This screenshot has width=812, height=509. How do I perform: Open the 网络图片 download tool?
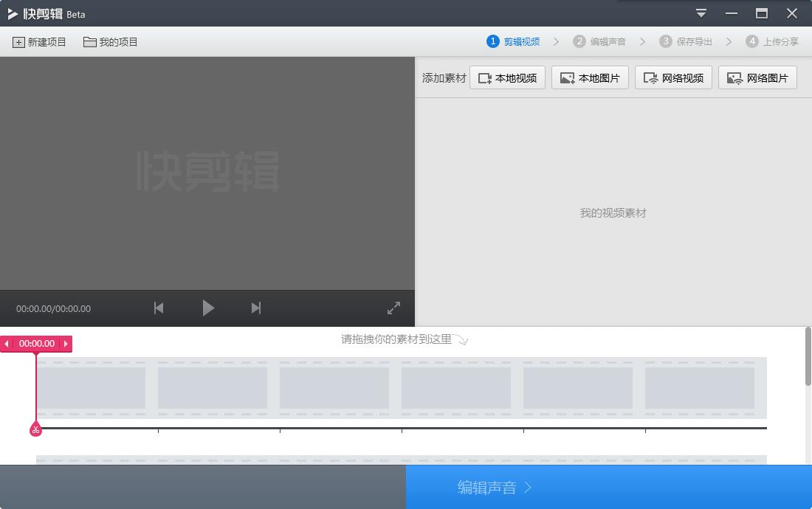pos(757,77)
